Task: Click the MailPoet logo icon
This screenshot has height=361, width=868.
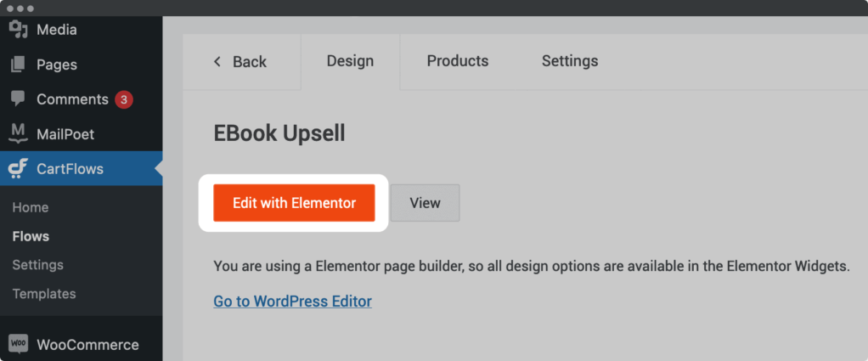Action: [x=18, y=133]
